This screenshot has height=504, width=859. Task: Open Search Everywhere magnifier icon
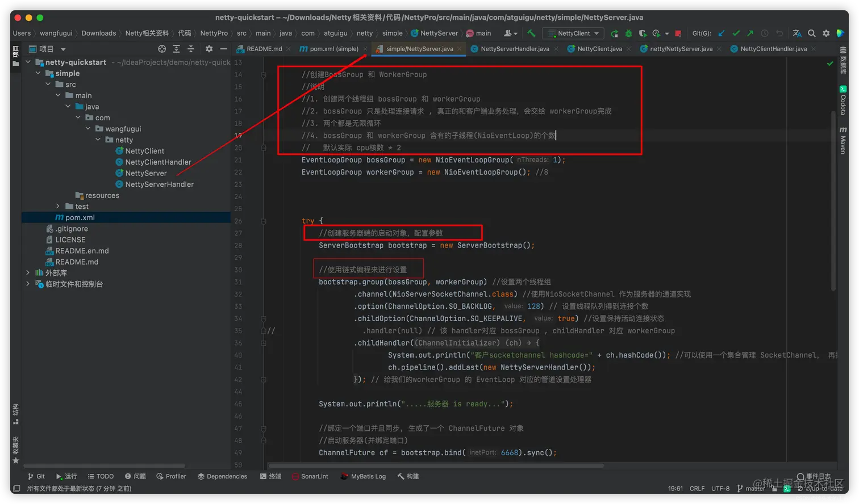(x=812, y=33)
